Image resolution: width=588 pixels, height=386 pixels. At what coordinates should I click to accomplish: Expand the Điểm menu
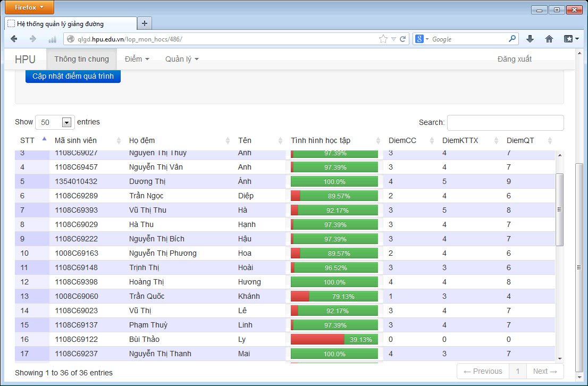pyautogui.click(x=137, y=59)
